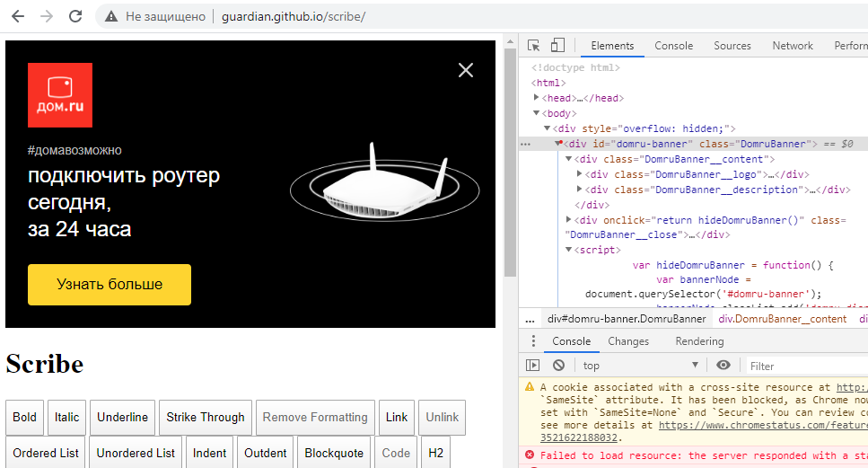Viewport: 868px width, 468px height.
Task: Open the Sources tab
Action: point(732,46)
